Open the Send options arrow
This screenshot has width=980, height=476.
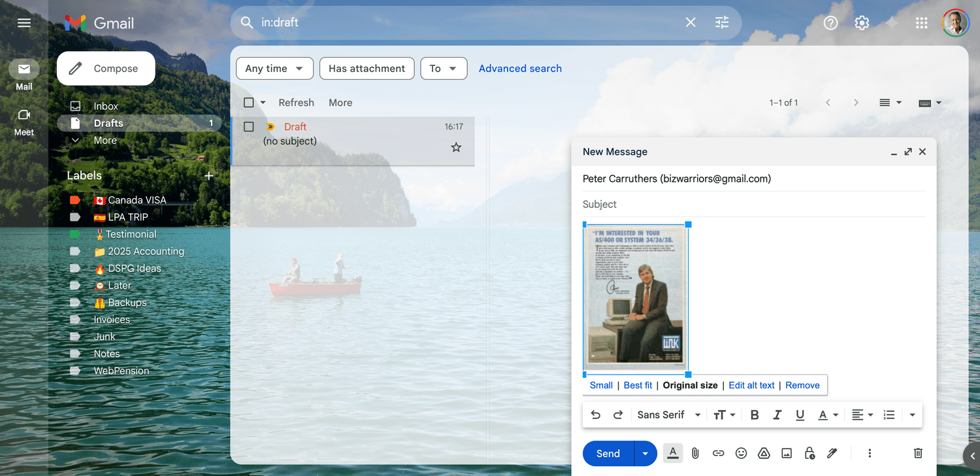click(645, 453)
